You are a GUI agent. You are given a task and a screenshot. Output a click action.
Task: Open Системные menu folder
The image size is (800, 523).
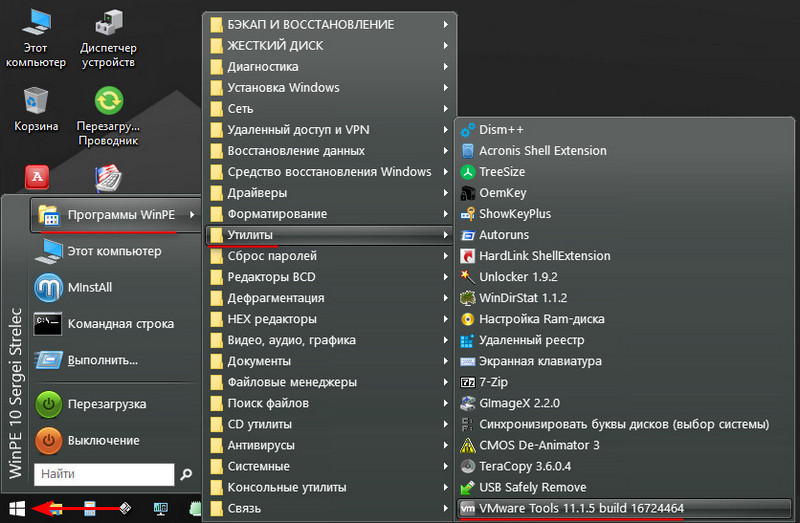click(x=330, y=466)
